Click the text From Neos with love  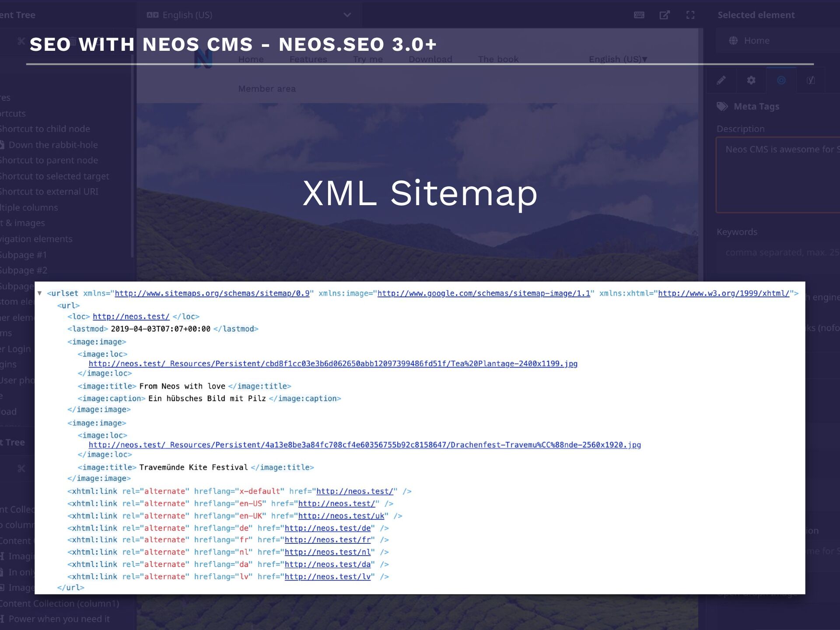[182, 386]
